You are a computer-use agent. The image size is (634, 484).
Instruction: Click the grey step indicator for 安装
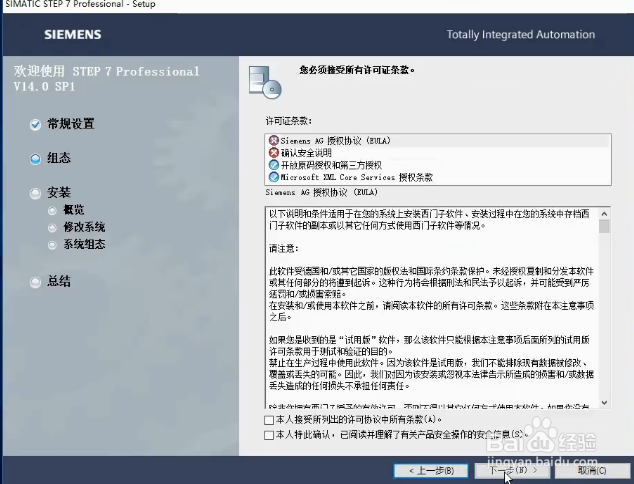36,194
